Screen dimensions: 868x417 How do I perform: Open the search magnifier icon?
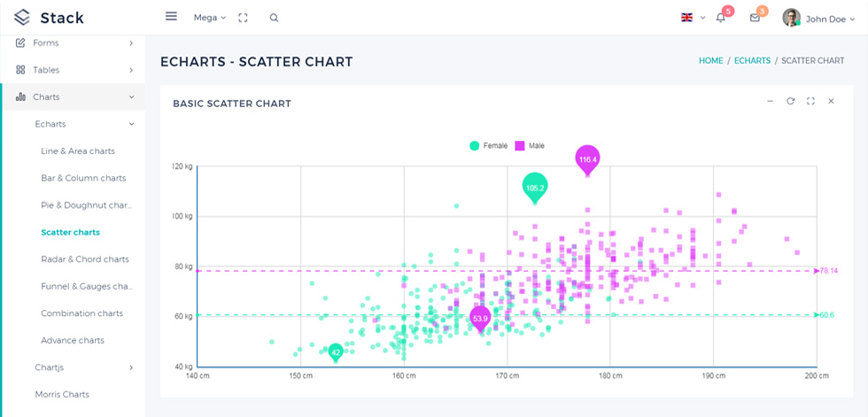tap(274, 18)
